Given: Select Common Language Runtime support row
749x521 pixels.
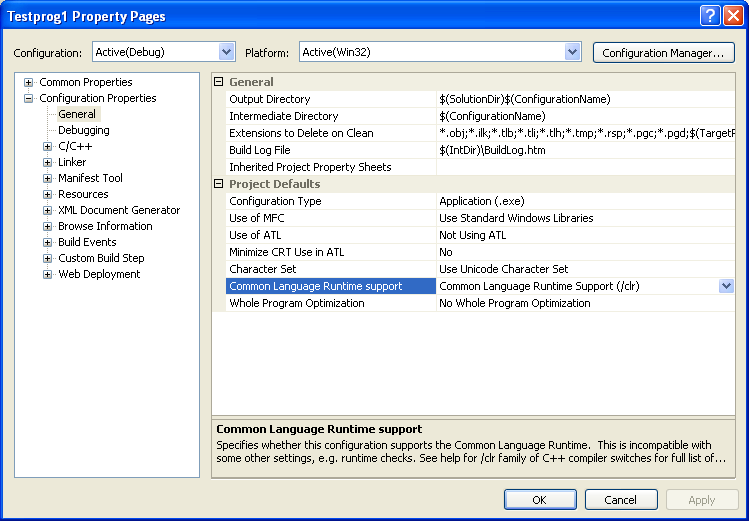Looking at the screenshot, I should pyautogui.click(x=331, y=286).
